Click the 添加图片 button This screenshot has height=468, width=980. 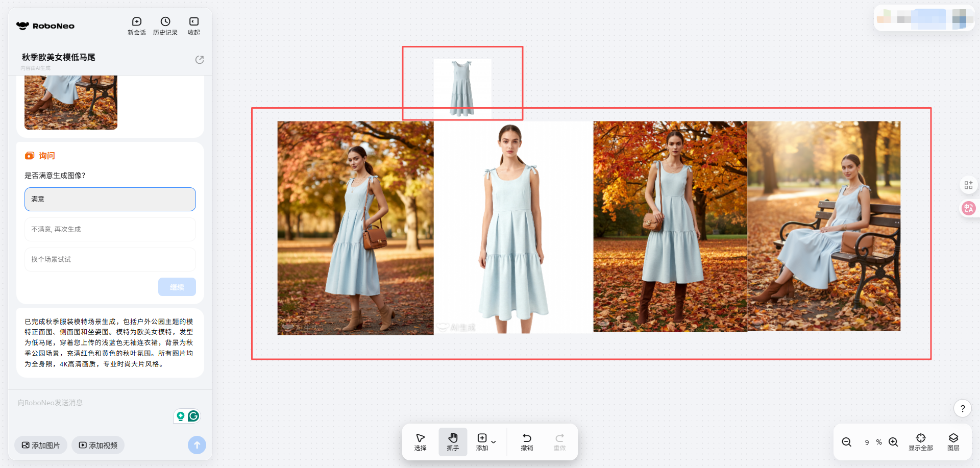[41, 445]
